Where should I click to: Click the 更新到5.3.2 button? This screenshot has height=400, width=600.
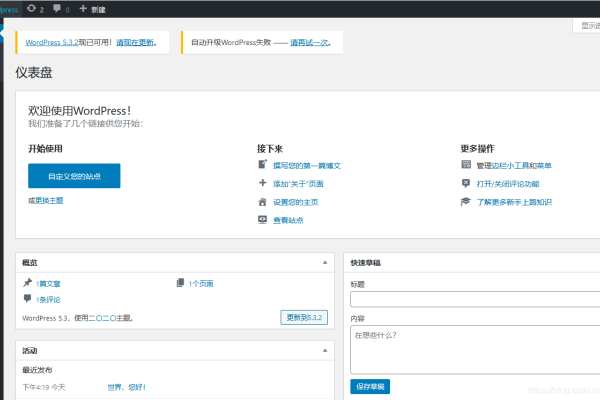(x=303, y=317)
